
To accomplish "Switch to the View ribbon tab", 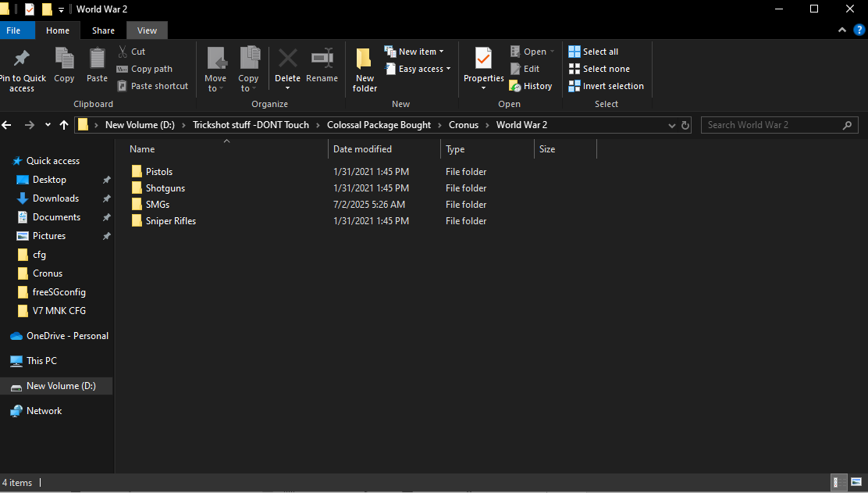I will (147, 30).
